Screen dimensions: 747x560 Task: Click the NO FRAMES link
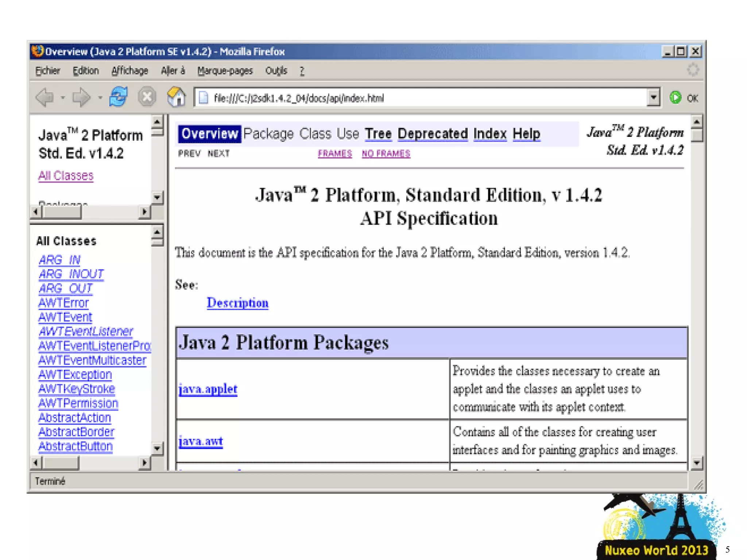[x=386, y=154]
